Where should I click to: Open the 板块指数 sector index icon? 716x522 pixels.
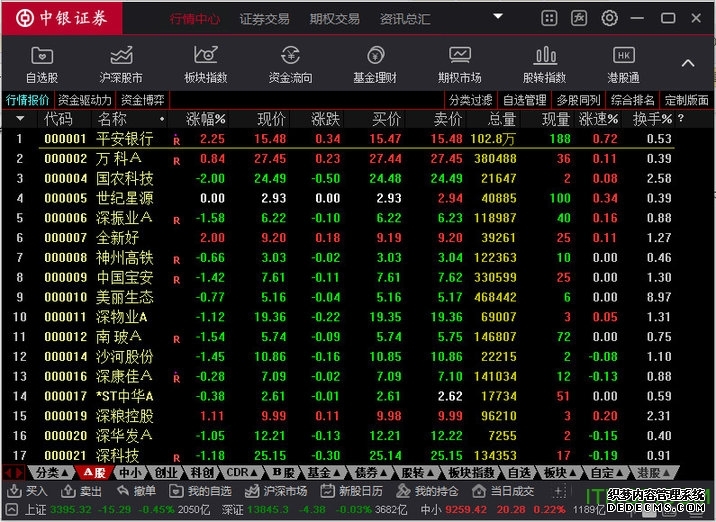click(x=205, y=65)
